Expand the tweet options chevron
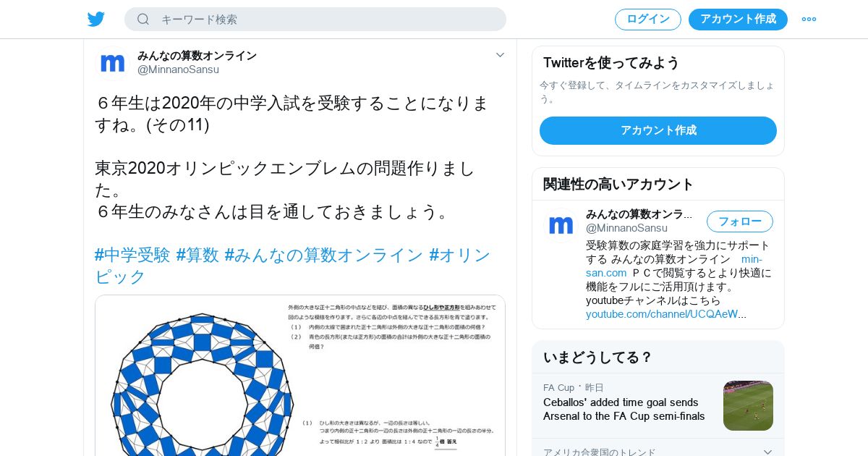This screenshot has width=868, height=456. click(x=500, y=55)
